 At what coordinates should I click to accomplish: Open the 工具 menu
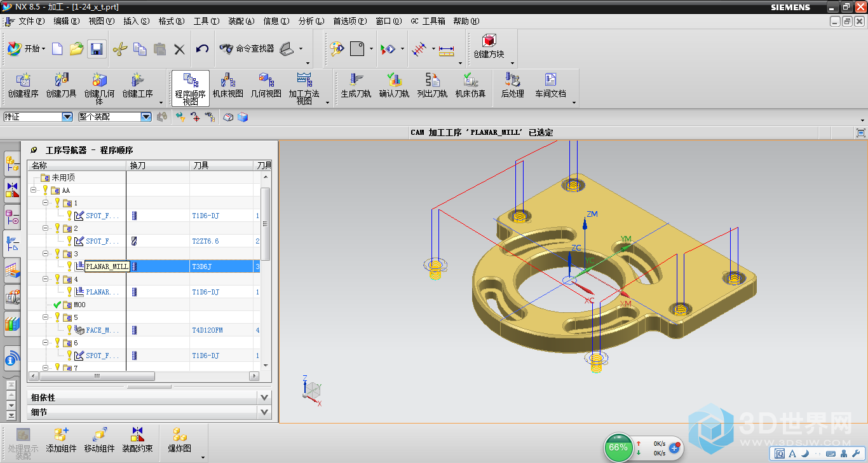pos(206,21)
